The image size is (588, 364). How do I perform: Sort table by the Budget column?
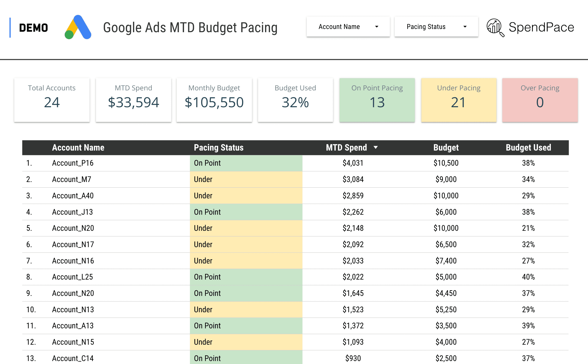pos(446,147)
